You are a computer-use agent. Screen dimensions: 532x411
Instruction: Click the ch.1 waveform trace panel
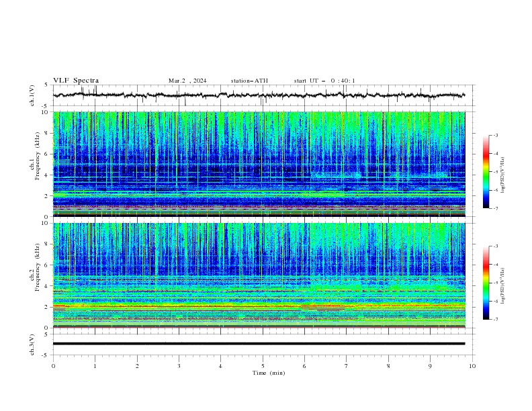(263, 95)
